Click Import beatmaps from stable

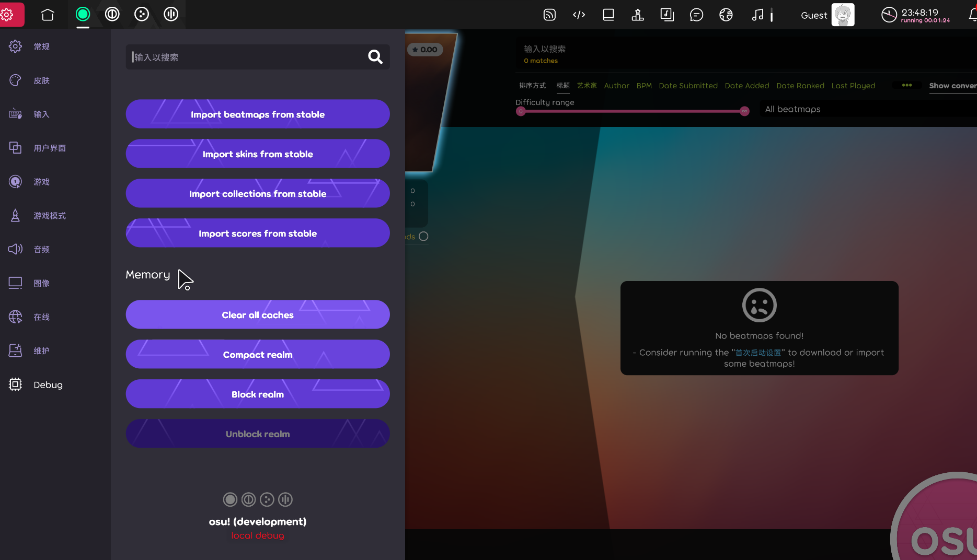click(x=258, y=114)
